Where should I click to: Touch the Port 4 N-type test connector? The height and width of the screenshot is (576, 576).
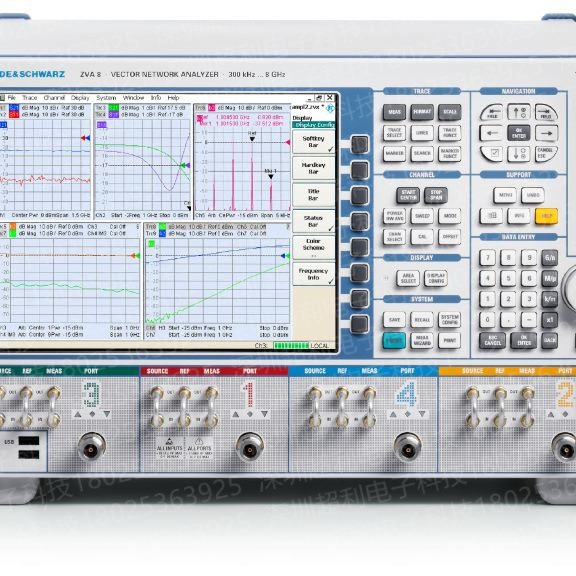(x=407, y=447)
